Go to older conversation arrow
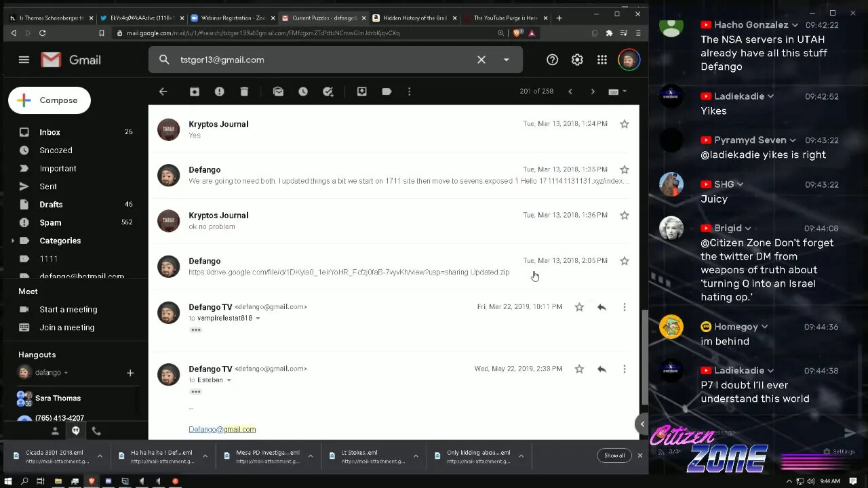868x488 pixels. point(593,91)
